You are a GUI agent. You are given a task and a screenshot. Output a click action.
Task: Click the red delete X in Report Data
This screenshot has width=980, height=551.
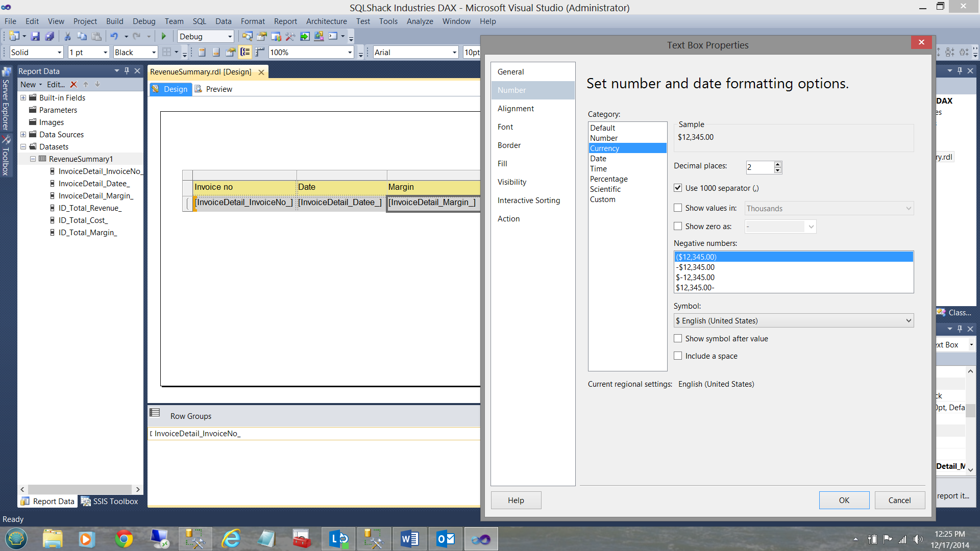click(x=73, y=85)
